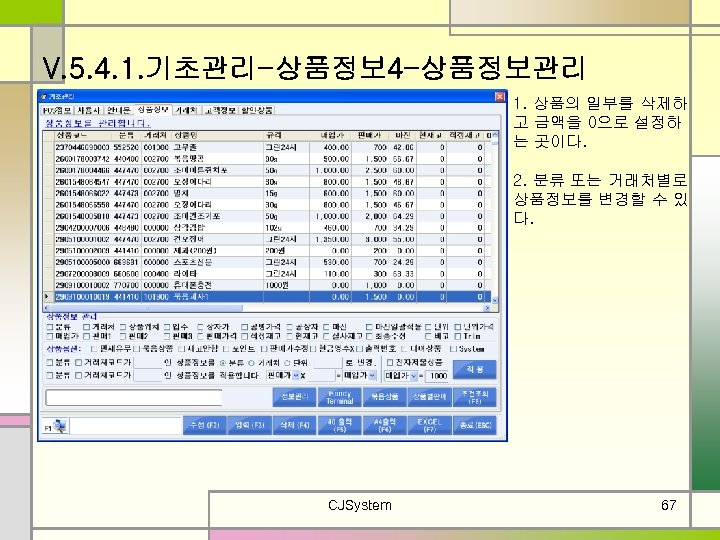Click the 상품명 column header

[x=218, y=136]
